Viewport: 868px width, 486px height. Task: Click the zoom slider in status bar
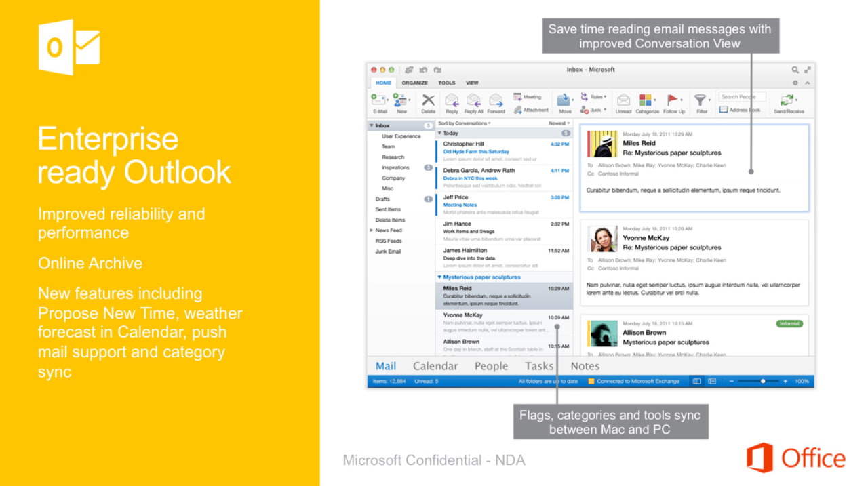coord(762,382)
